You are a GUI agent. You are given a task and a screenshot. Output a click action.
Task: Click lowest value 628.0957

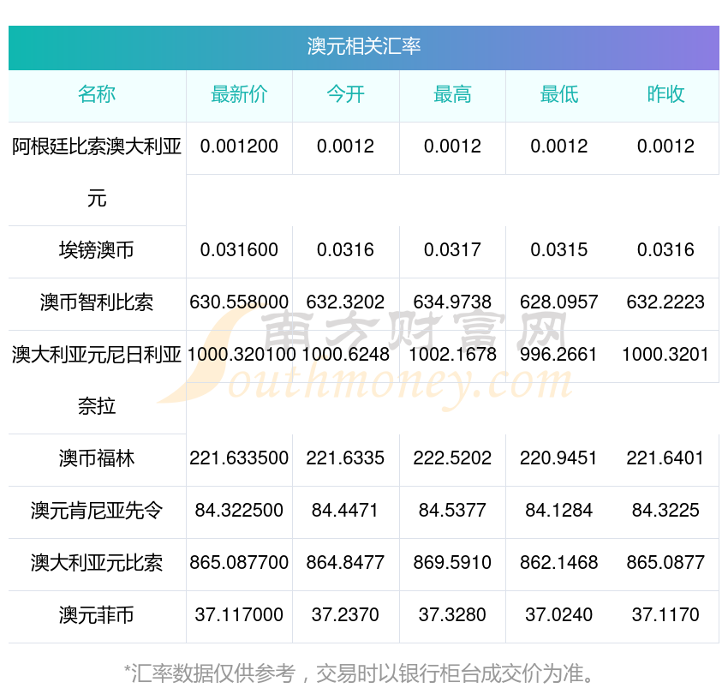tap(559, 302)
